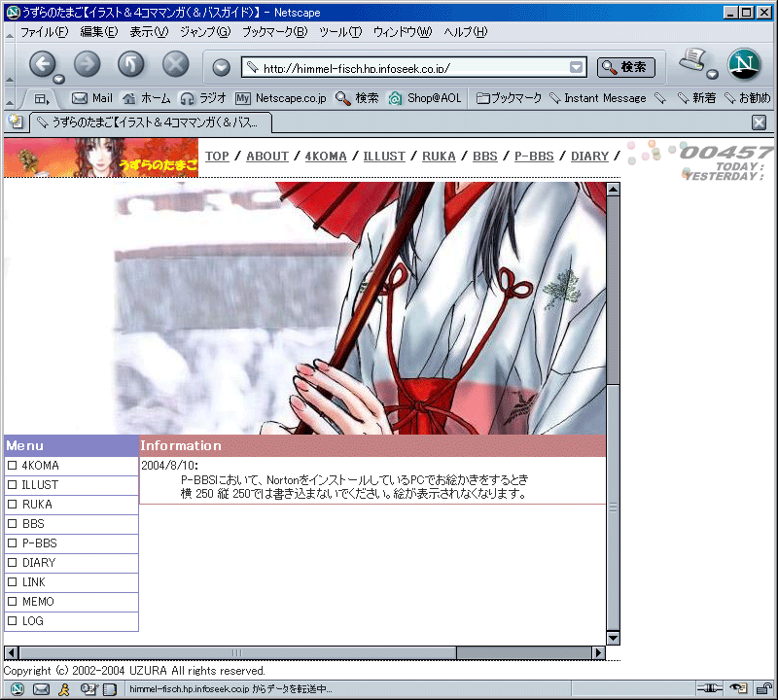Click the Forward navigation button
The height and width of the screenshot is (700, 778).
point(87,64)
